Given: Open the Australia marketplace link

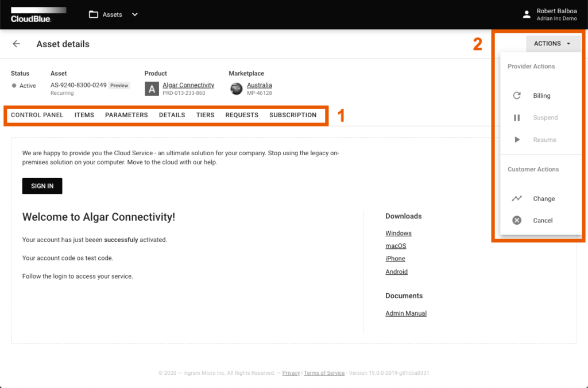Looking at the screenshot, I should click(259, 85).
